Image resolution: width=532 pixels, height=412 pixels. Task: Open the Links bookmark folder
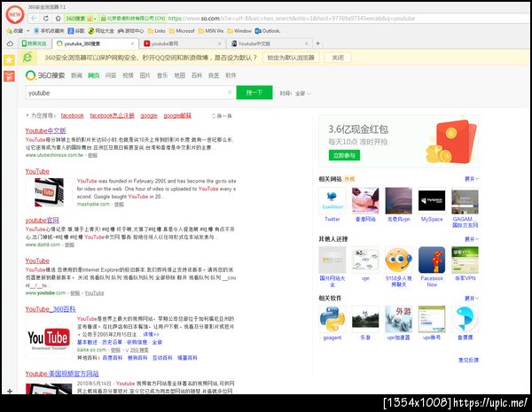tap(156, 31)
